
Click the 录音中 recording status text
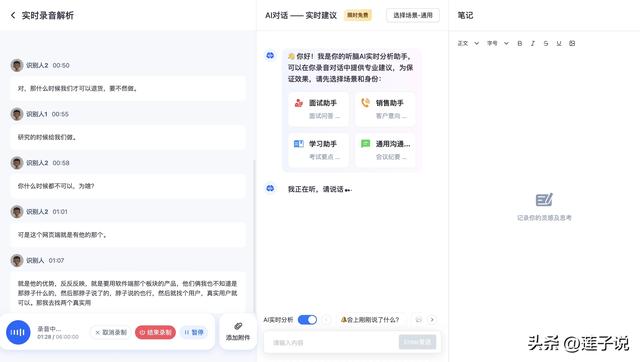tap(49, 329)
